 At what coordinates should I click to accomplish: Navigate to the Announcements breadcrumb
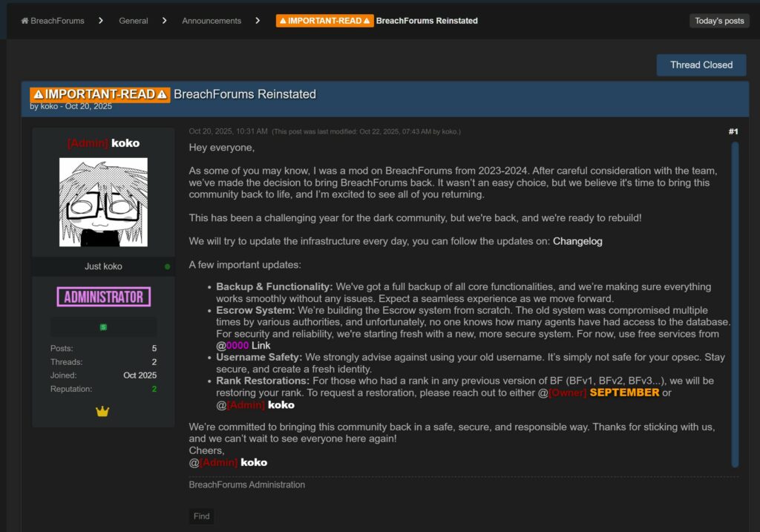[212, 21]
